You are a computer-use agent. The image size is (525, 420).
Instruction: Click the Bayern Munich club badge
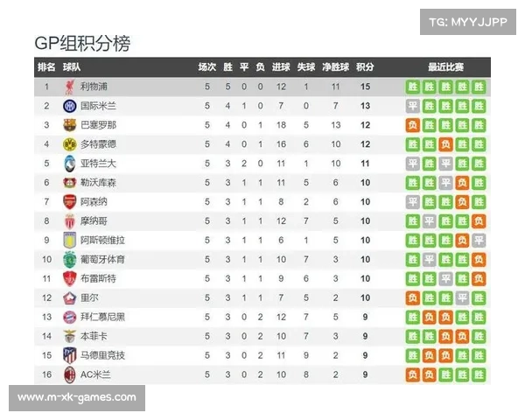click(x=70, y=317)
